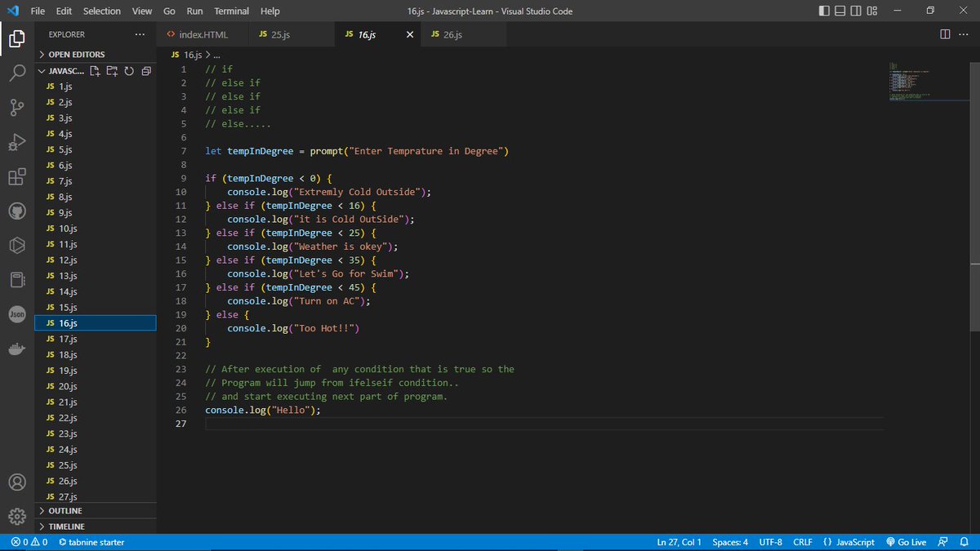Click New File icon in Explorer header
Image resolution: width=980 pixels, height=551 pixels.
coord(96,71)
